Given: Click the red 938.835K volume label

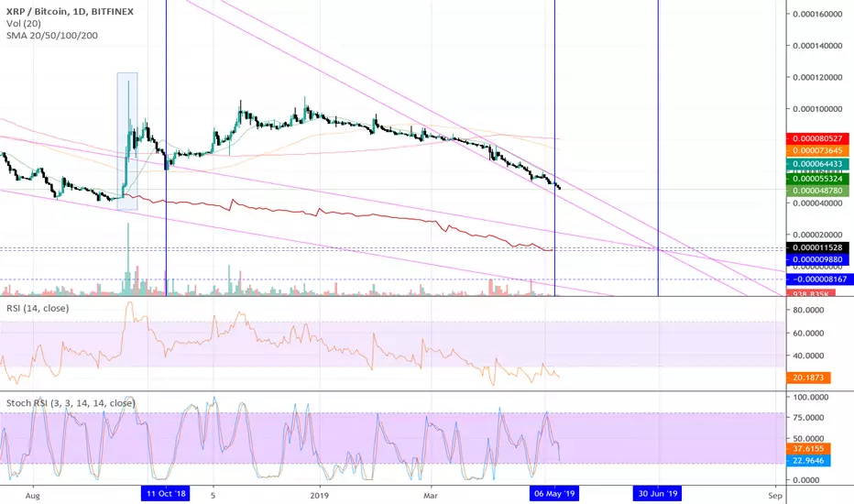Looking at the screenshot, I should [810, 293].
